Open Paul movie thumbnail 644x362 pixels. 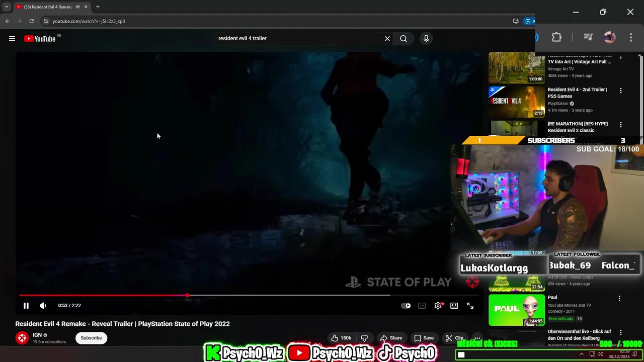pos(516,310)
